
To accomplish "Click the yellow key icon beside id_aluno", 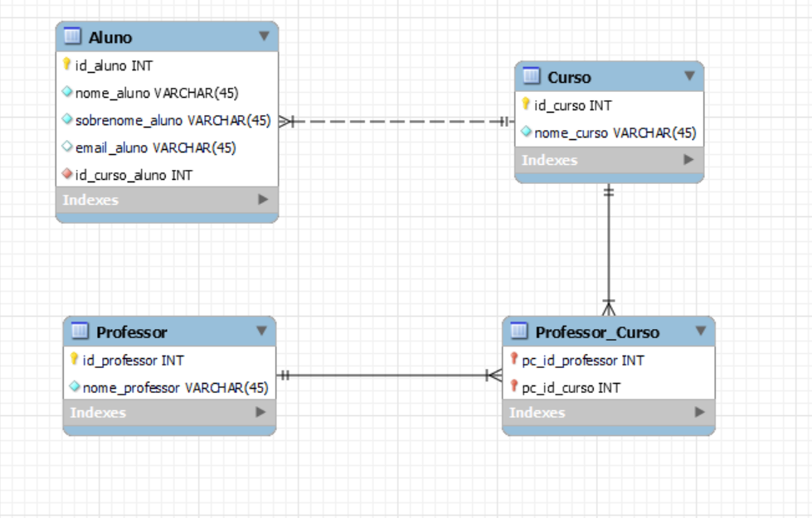I will pos(66,63).
